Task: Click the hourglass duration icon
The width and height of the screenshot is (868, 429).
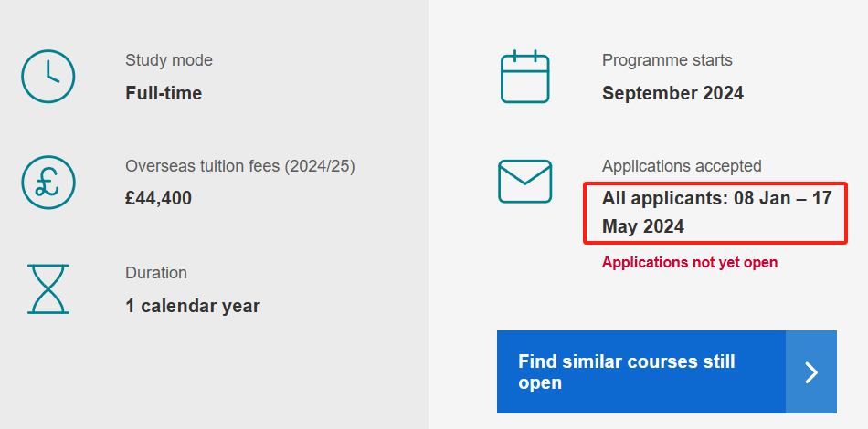Action: (x=48, y=288)
